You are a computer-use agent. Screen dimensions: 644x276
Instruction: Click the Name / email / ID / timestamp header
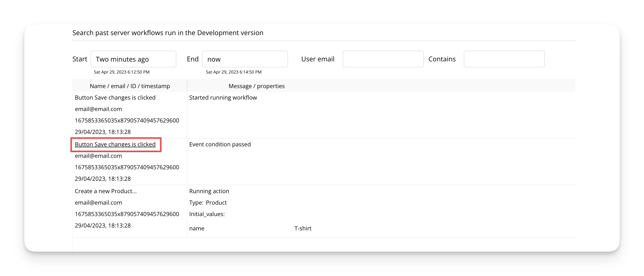130,86
